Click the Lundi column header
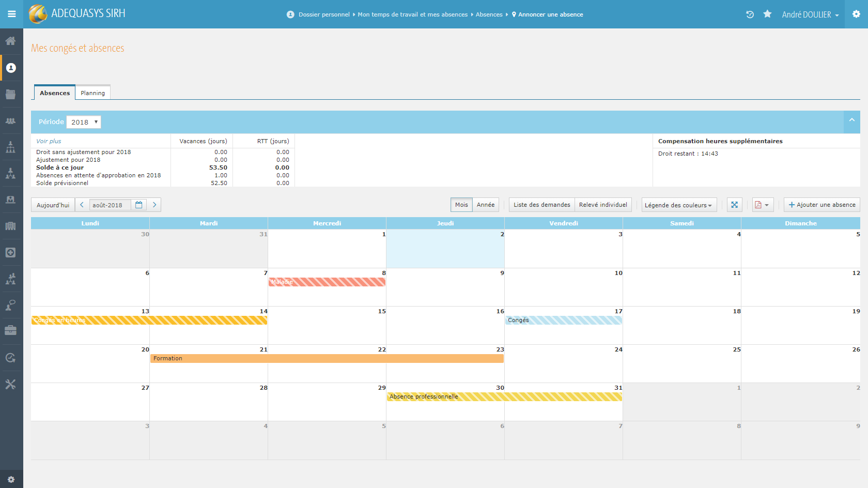 click(x=90, y=223)
